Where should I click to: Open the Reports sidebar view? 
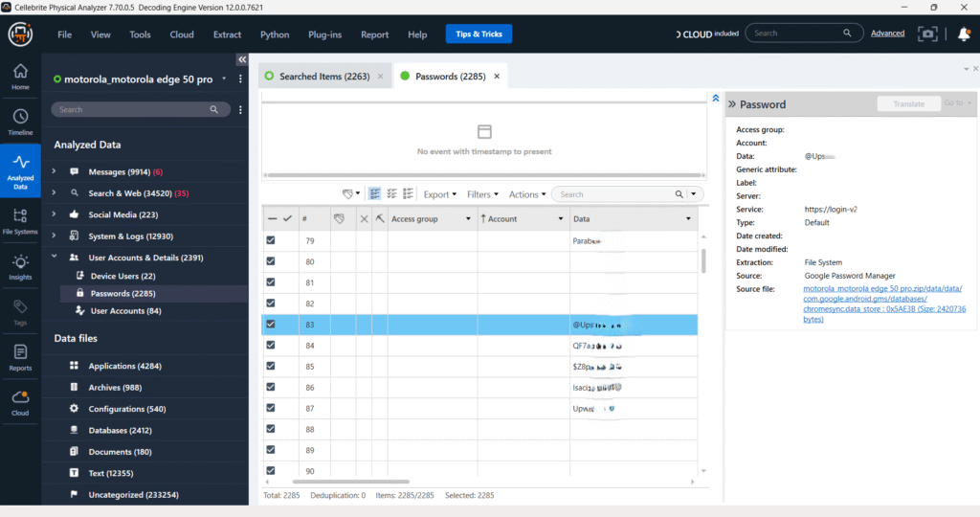[20, 357]
